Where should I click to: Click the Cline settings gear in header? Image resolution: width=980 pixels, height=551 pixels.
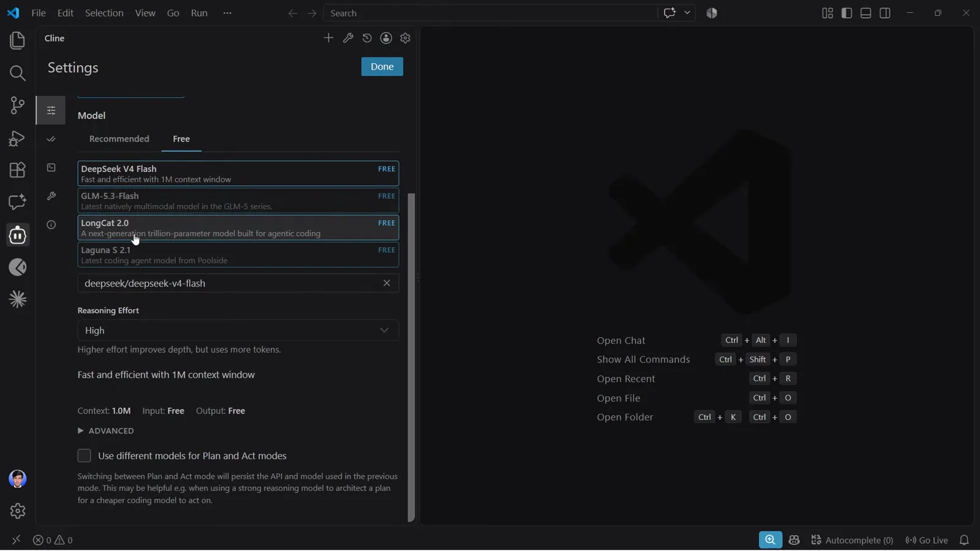(405, 38)
